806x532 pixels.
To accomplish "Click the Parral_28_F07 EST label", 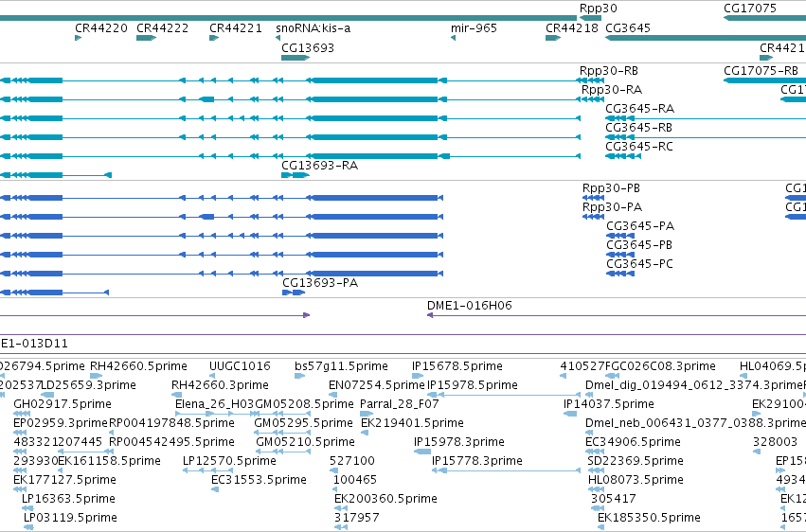I will coord(400,404).
